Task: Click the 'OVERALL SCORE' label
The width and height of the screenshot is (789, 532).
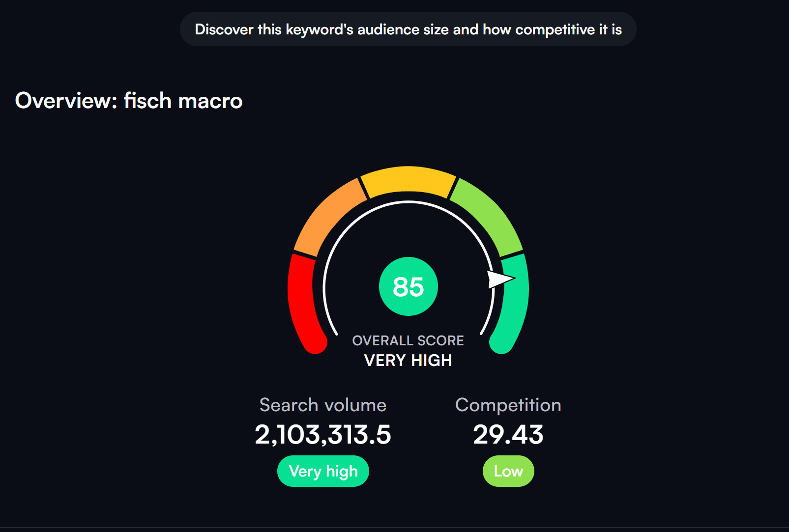Action: (408, 340)
